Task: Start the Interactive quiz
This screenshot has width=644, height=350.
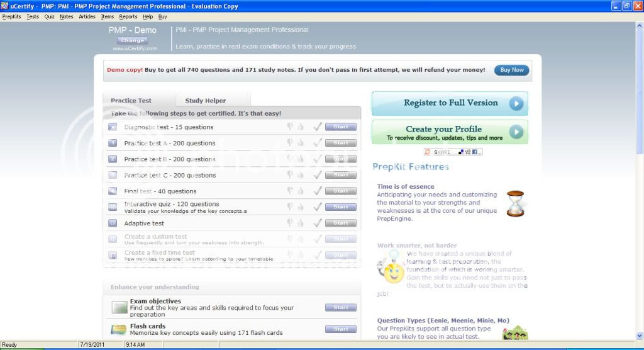Action: 340,207
